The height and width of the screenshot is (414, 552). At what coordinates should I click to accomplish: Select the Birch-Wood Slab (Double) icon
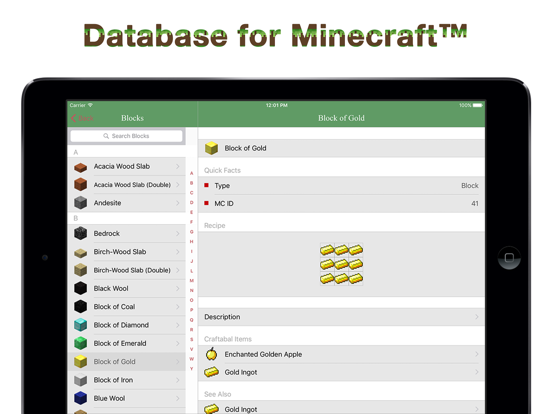pos(81,270)
